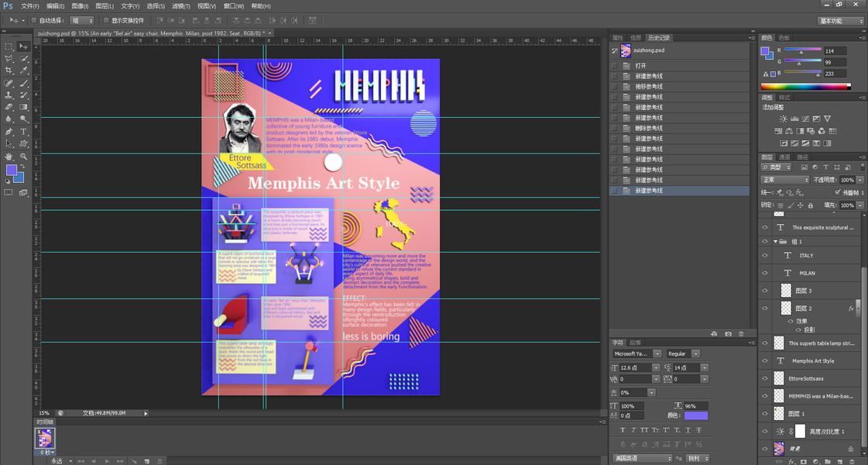This screenshot has height=465, width=868.
Task: Switch to the 段落 tab
Action: point(636,343)
